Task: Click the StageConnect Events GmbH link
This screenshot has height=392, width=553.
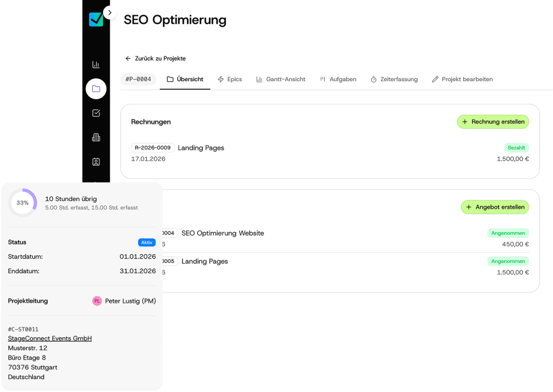Action: pyautogui.click(x=50, y=339)
